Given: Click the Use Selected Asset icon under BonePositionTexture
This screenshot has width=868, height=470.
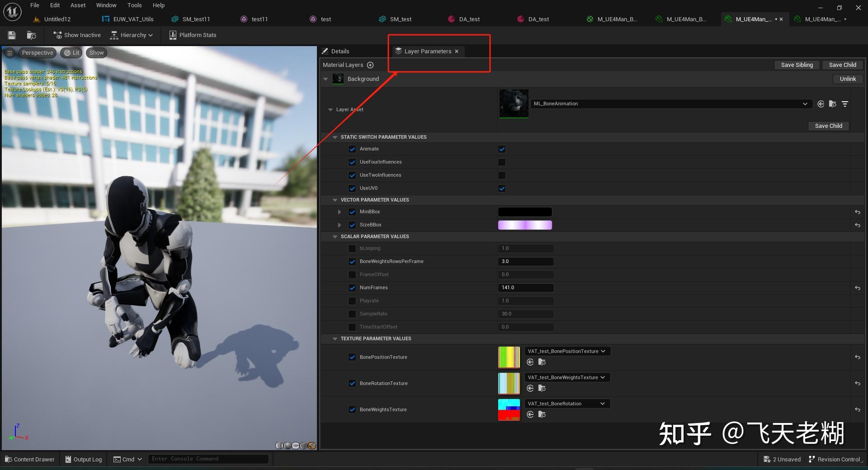Looking at the screenshot, I should [530, 362].
